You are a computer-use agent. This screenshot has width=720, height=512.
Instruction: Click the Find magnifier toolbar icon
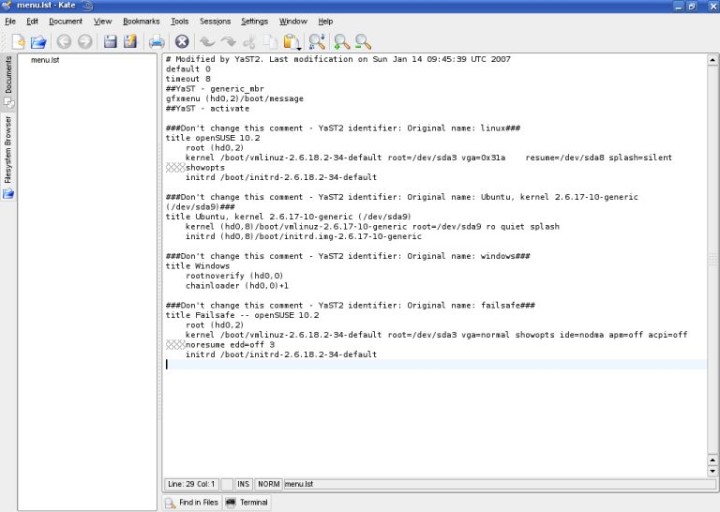tap(317, 42)
